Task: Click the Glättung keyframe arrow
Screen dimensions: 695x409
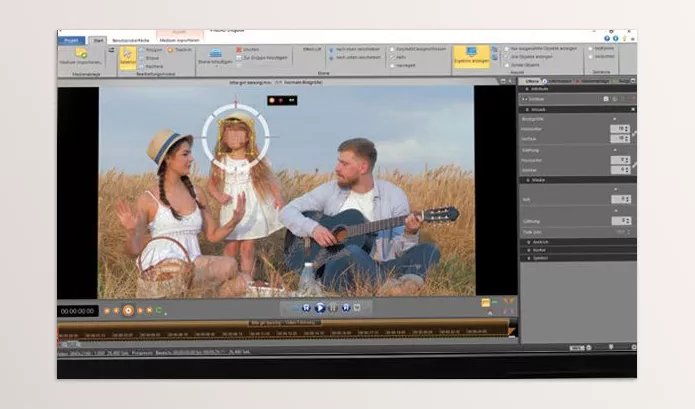Action: coord(614,151)
